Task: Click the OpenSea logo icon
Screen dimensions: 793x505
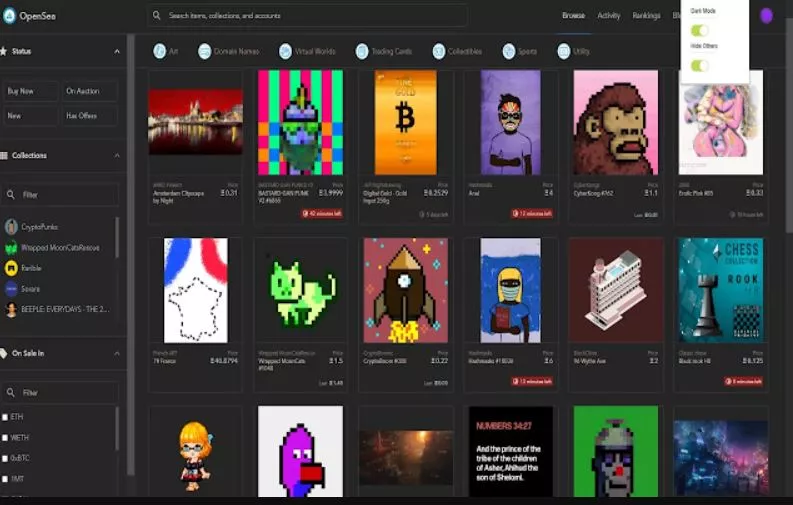Action: [x=11, y=15]
